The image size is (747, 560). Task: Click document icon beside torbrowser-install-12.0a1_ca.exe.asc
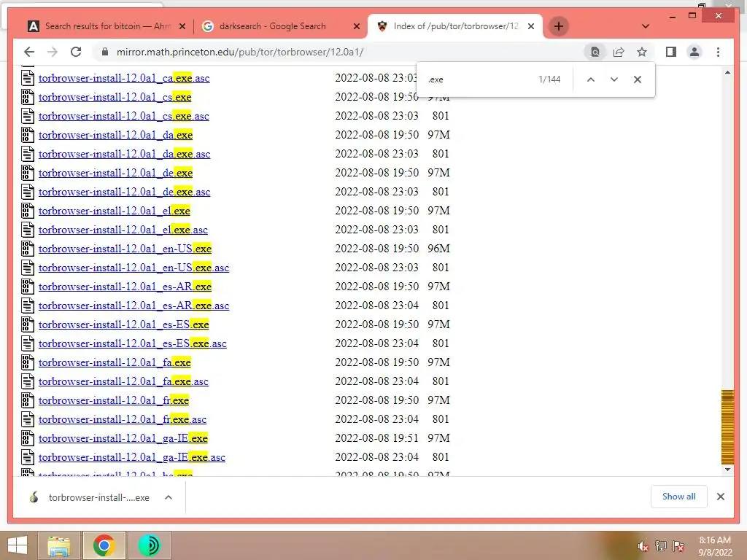pos(28,78)
